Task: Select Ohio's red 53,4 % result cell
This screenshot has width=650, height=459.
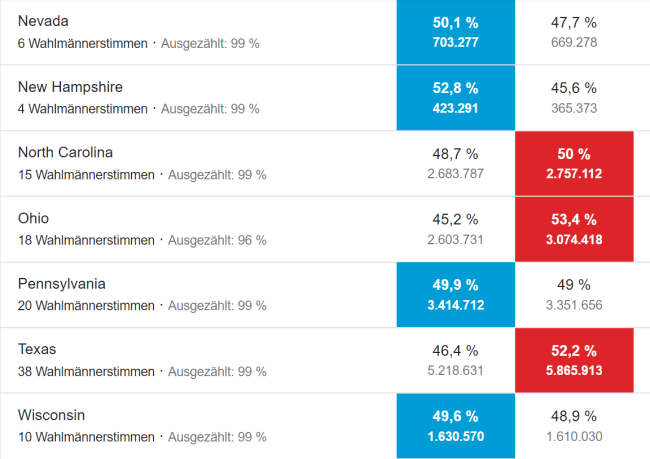Action: coord(573,229)
